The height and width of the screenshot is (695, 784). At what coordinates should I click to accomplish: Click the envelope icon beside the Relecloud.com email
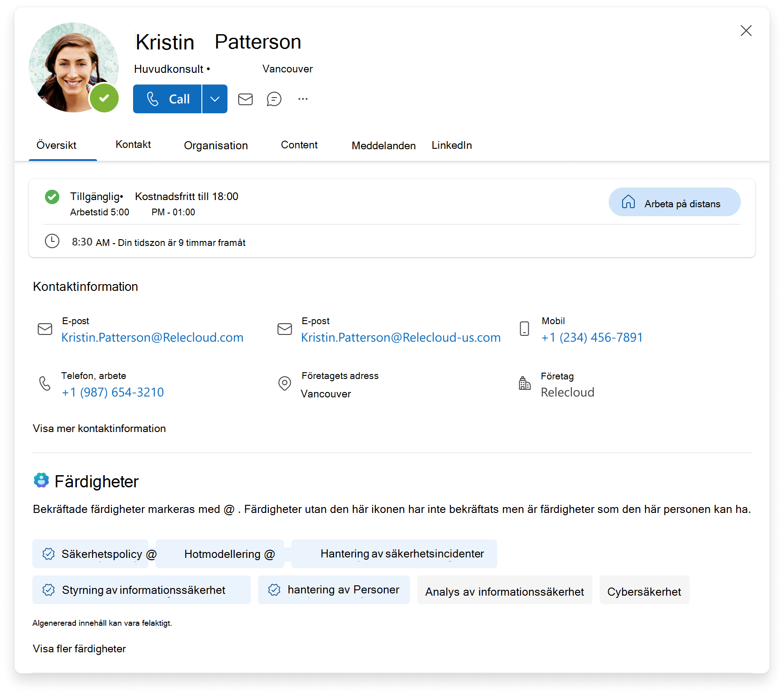(45, 329)
